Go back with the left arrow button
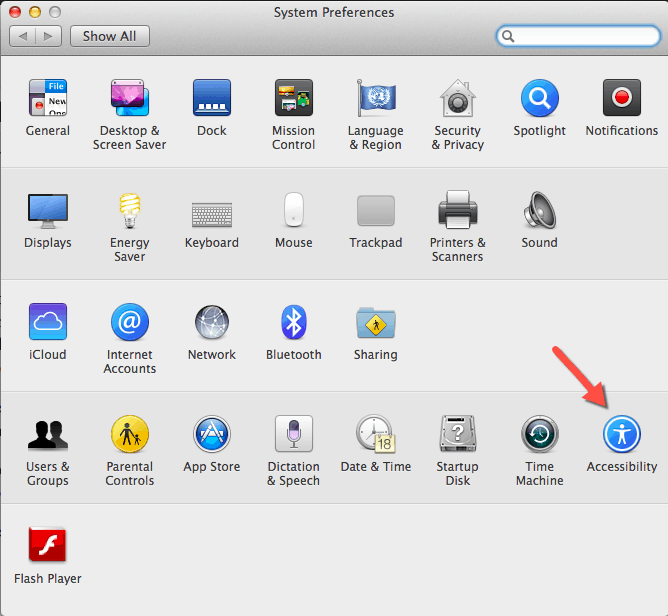The height and width of the screenshot is (616, 668). click(23, 36)
